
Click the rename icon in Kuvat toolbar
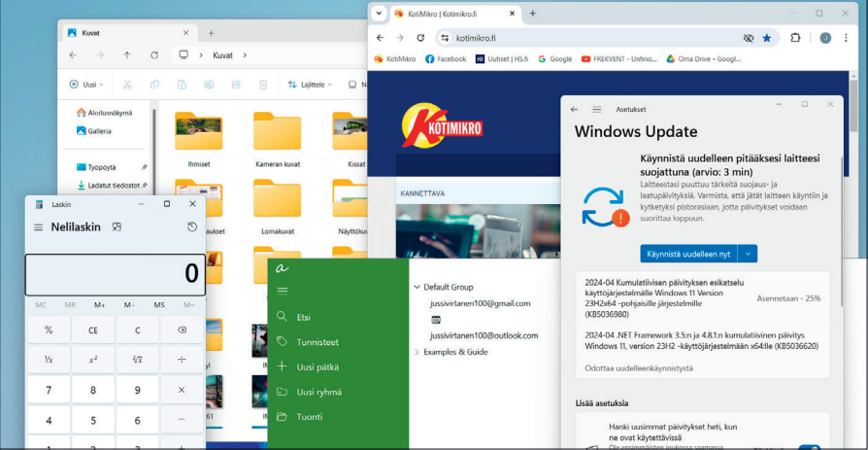pyautogui.click(x=209, y=85)
